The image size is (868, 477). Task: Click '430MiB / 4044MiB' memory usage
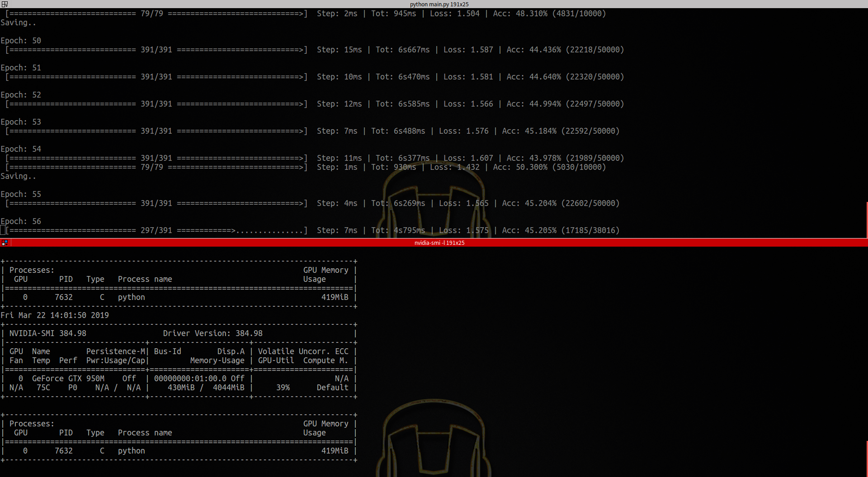(x=206, y=388)
